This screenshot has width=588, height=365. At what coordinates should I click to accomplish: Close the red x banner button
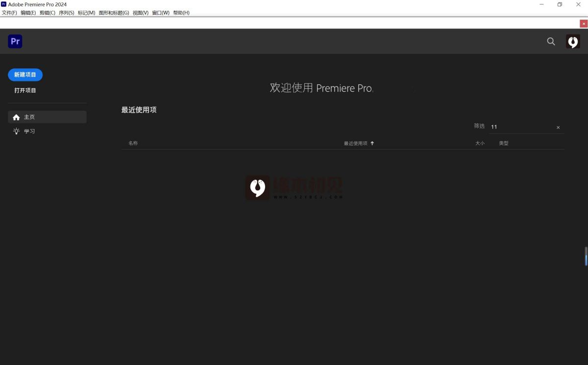tap(584, 24)
